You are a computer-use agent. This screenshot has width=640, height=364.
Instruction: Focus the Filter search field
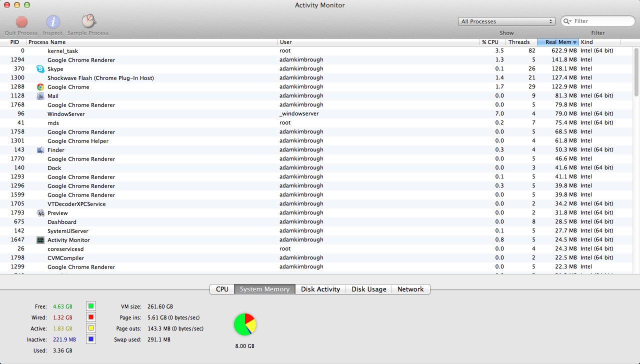[x=598, y=21]
